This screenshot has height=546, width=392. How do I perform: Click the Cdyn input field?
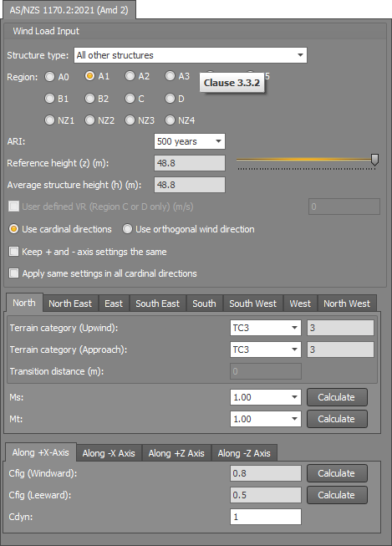(x=266, y=517)
